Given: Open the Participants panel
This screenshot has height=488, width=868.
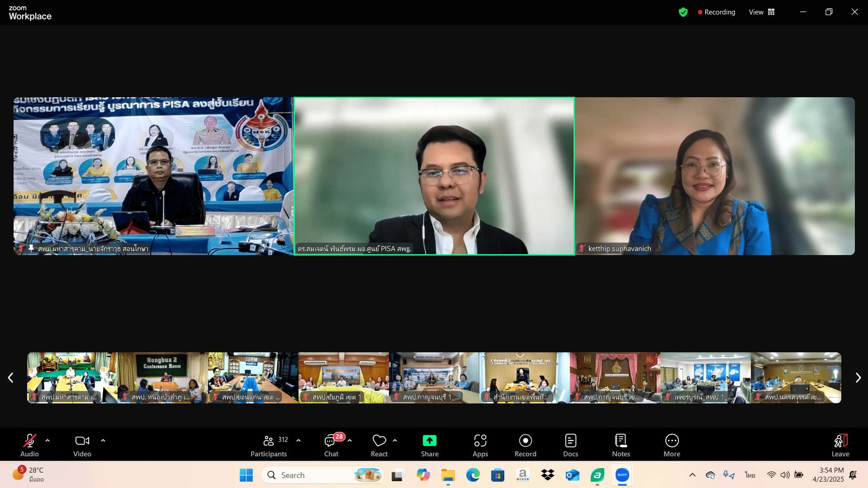Looking at the screenshot, I should pyautogui.click(x=269, y=445).
